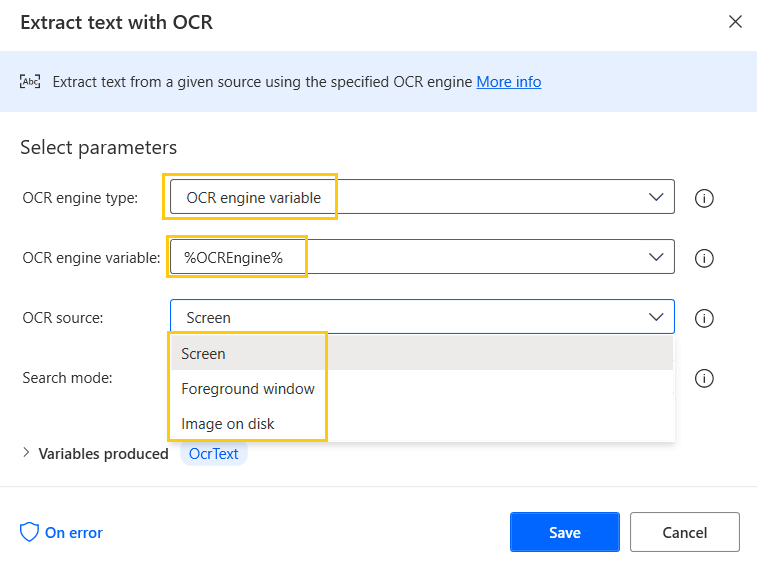Click the OcrText variable chip

[214, 454]
